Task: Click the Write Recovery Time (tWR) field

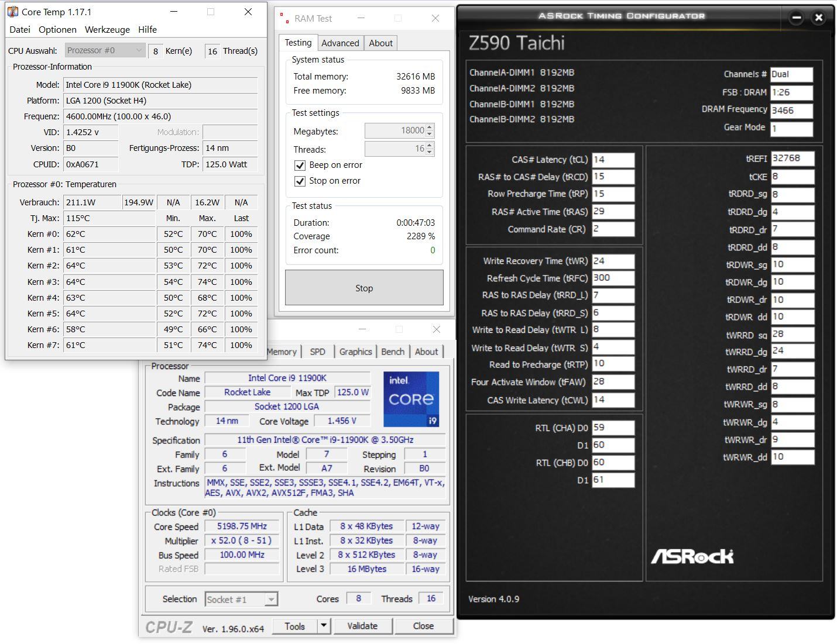Action: (613, 261)
